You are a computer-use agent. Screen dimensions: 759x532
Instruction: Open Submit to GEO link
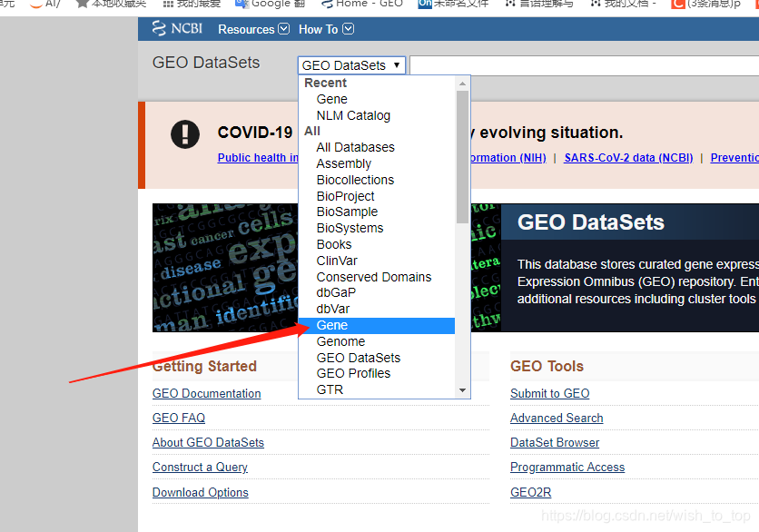point(549,394)
